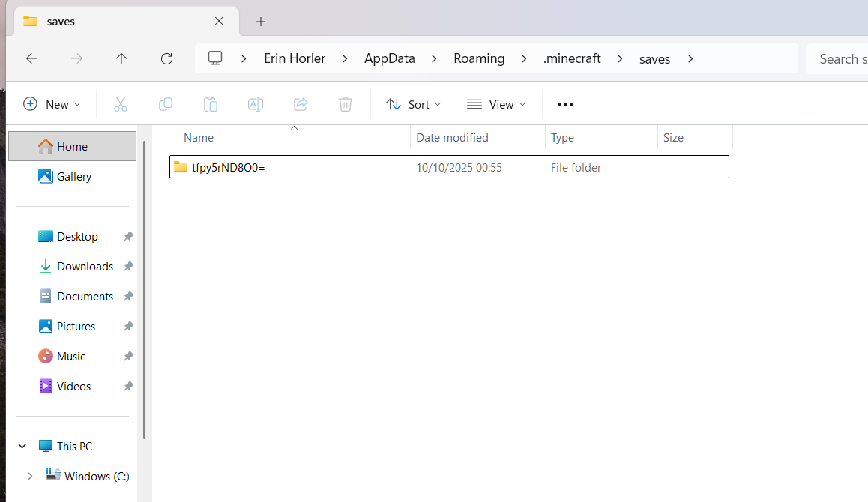
Task: Open the View layout dropdown
Action: coord(496,104)
